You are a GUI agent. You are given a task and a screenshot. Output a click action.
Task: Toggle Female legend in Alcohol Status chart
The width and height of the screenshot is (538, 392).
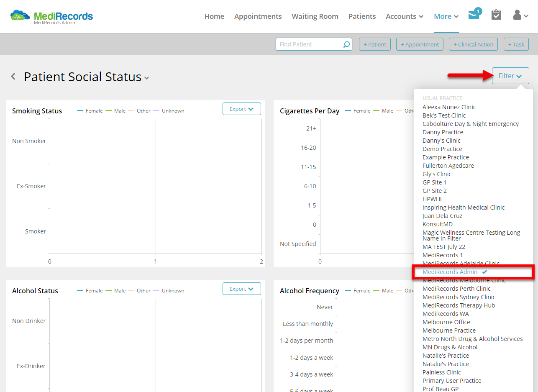click(89, 291)
